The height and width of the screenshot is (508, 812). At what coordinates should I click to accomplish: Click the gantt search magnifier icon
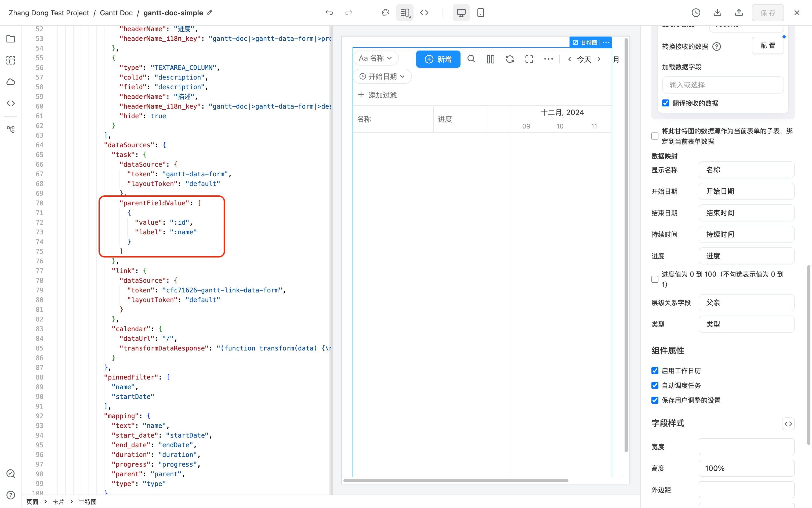[x=471, y=59]
